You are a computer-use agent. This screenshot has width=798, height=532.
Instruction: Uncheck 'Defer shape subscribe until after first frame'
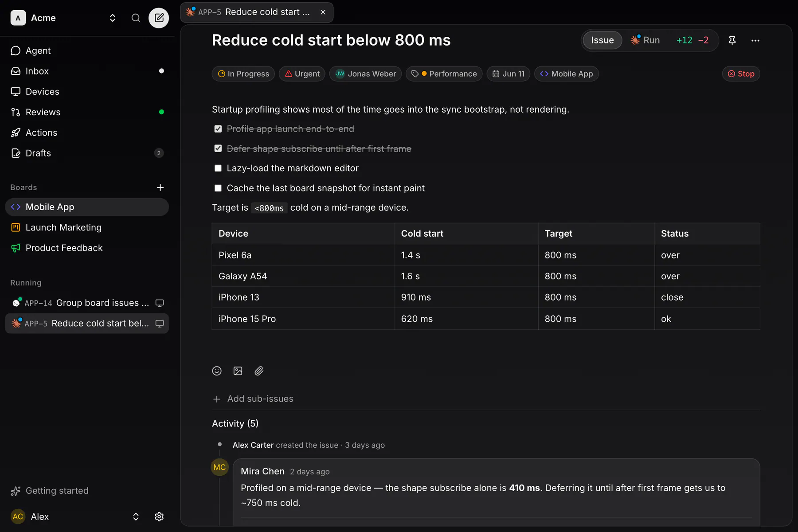[x=218, y=149]
